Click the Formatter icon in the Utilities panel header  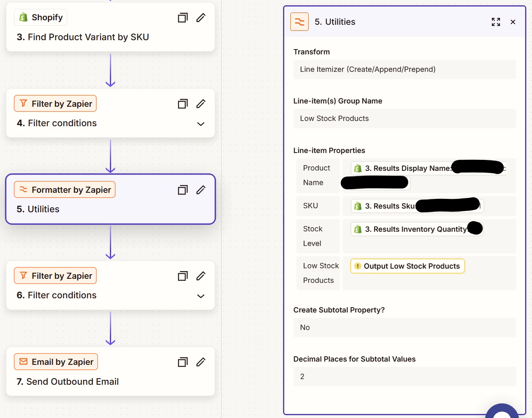(300, 22)
